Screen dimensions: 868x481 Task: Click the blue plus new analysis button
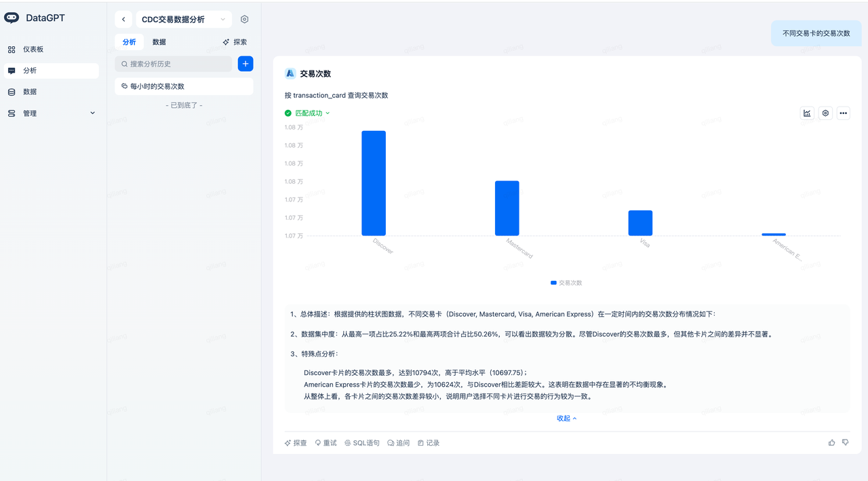(x=245, y=64)
